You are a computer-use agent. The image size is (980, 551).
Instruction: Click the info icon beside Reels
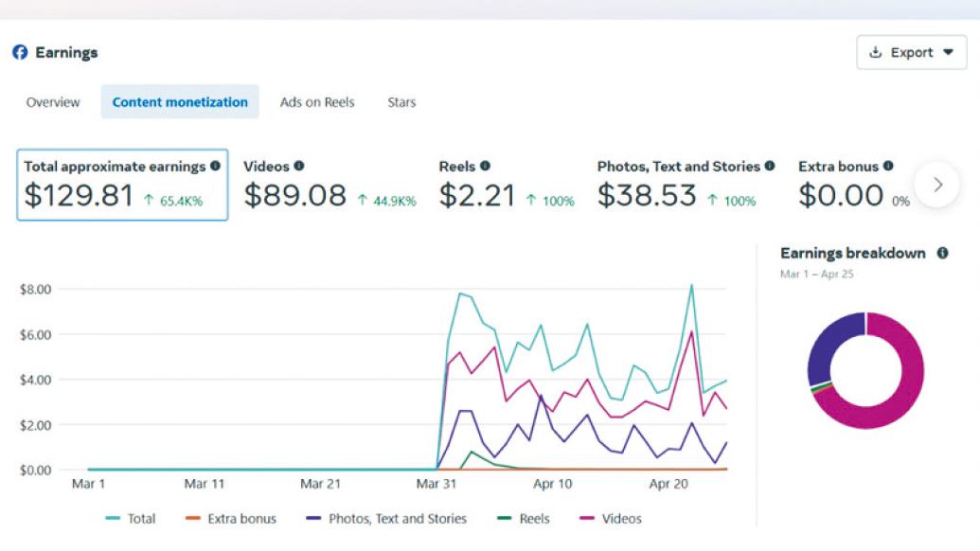(x=485, y=166)
